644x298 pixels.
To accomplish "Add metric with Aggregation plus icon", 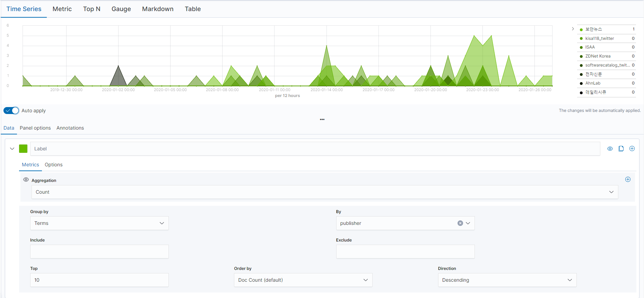I will [628, 179].
